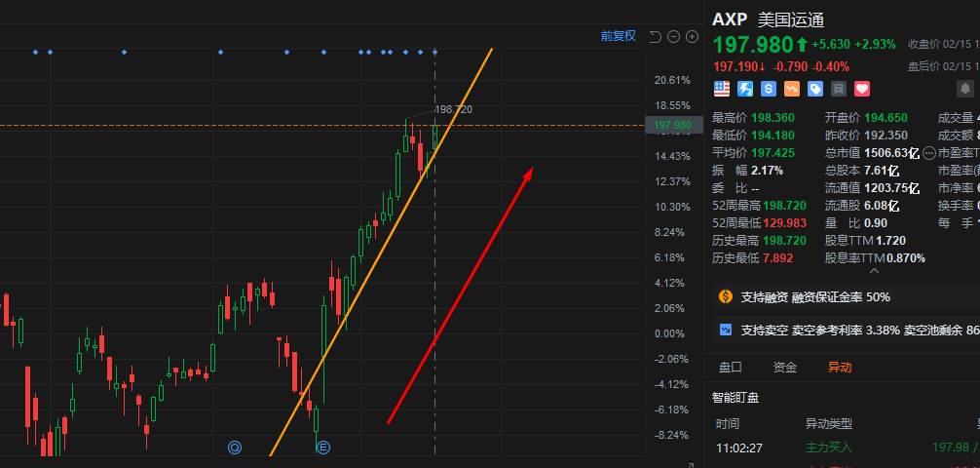This screenshot has height=468, width=980.
Task: Click the 支持卖空 卖空参考利率 3.38% row
Action: (x=847, y=330)
